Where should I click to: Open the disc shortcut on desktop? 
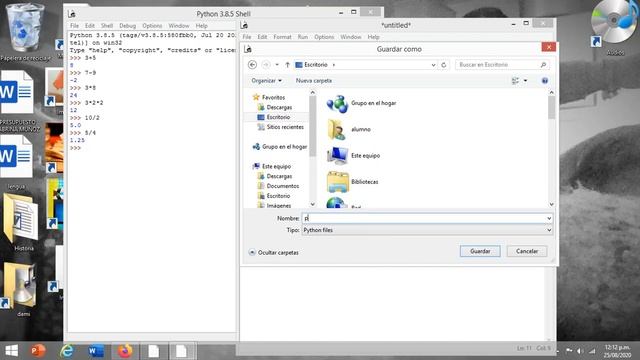[614, 28]
